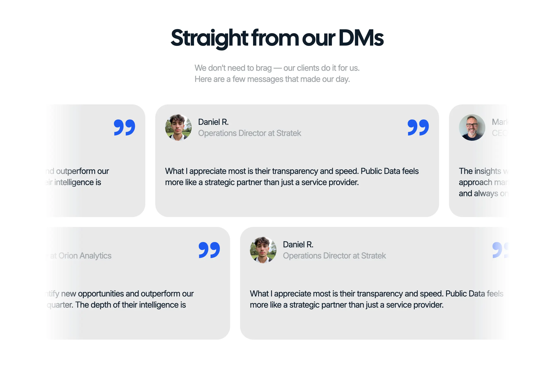Click the Operations Director at Stratek title
This screenshot has width=552, height=392.
pyautogui.click(x=249, y=133)
